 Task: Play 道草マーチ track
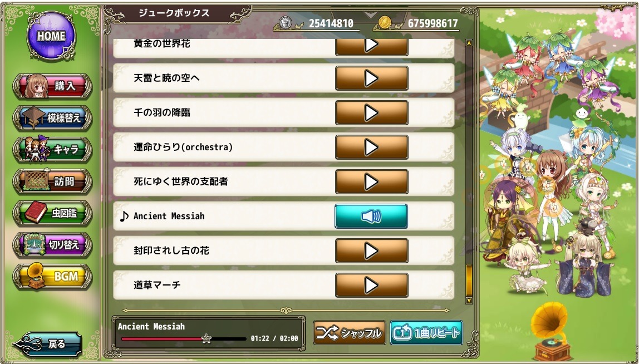tap(371, 285)
